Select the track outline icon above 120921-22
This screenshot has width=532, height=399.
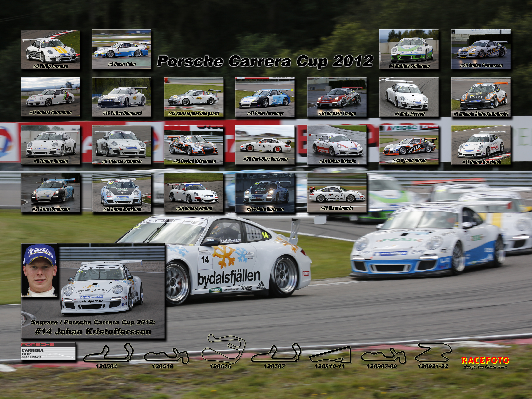point(433,353)
